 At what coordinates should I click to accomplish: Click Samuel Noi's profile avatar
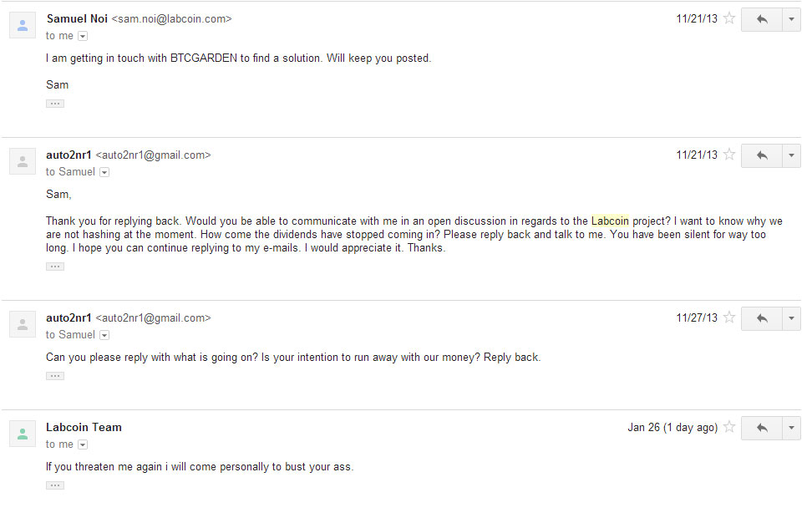(x=23, y=25)
